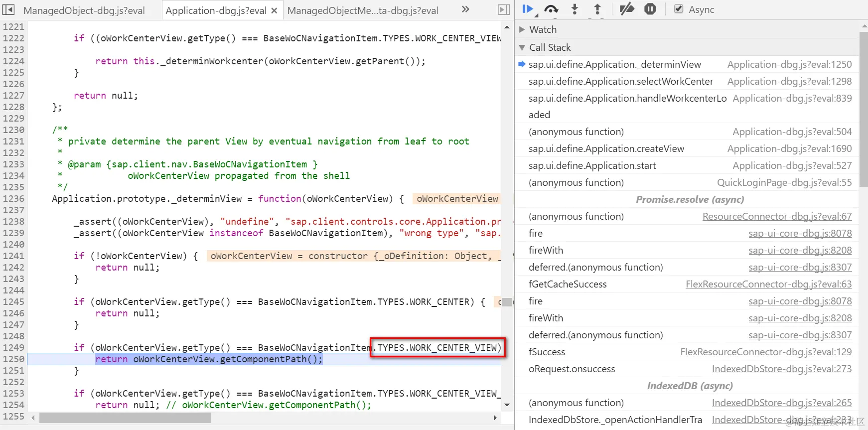Close the Application-dbg.js?eval tab
Viewport: 868px width, 430px height.
(x=274, y=10)
